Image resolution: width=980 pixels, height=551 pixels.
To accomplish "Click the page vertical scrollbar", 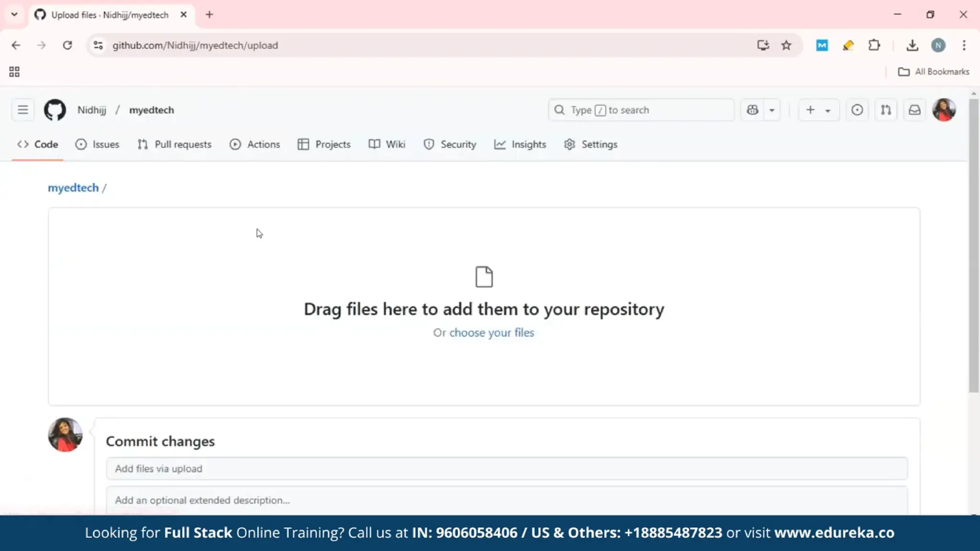I will (x=974, y=246).
